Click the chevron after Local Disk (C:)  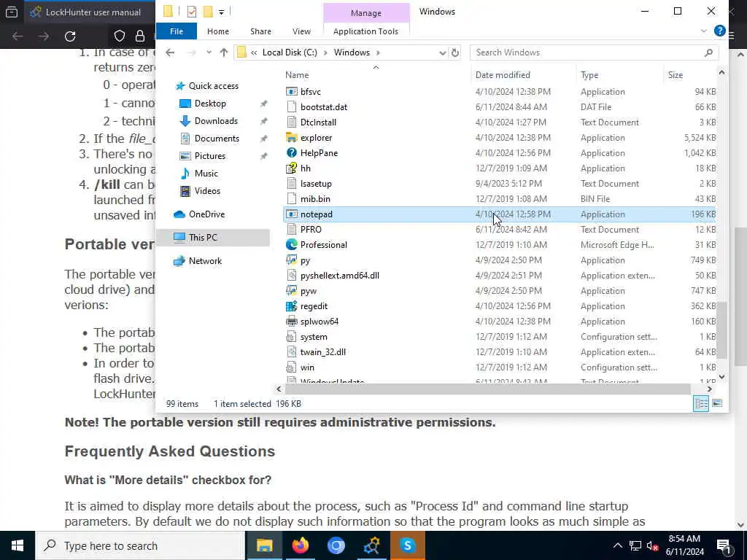326,52
